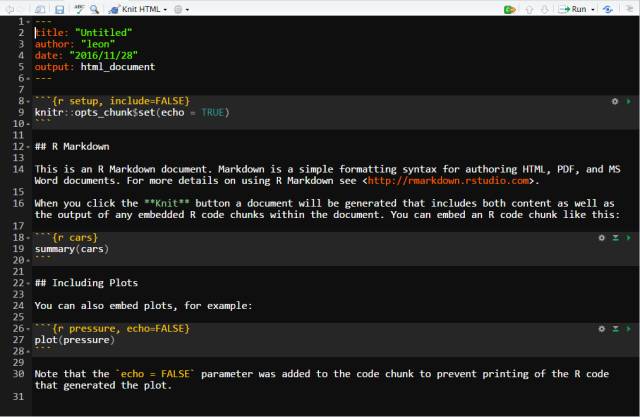Click the Run button label
This screenshot has width=640, height=417.
coord(579,9)
